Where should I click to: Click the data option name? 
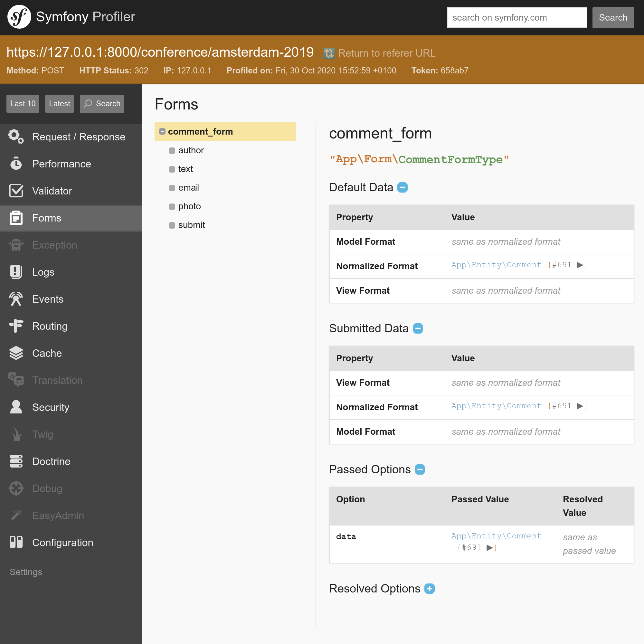tap(346, 536)
